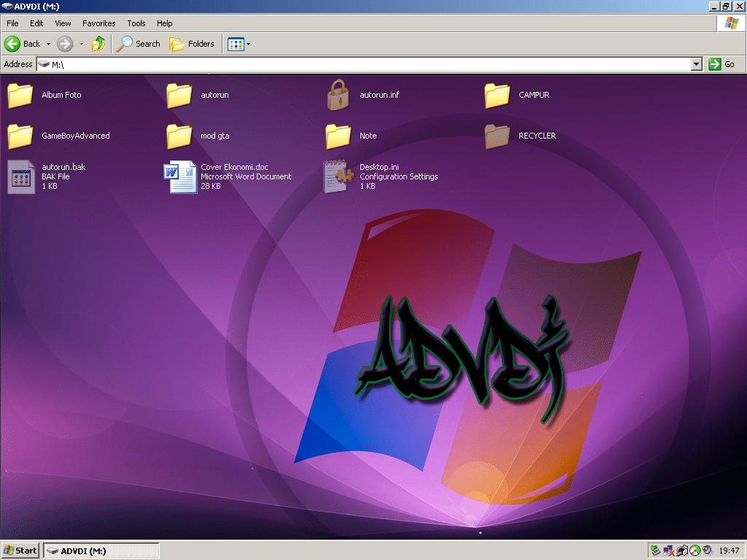Open the Tools menu
The height and width of the screenshot is (560, 747).
(x=136, y=23)
